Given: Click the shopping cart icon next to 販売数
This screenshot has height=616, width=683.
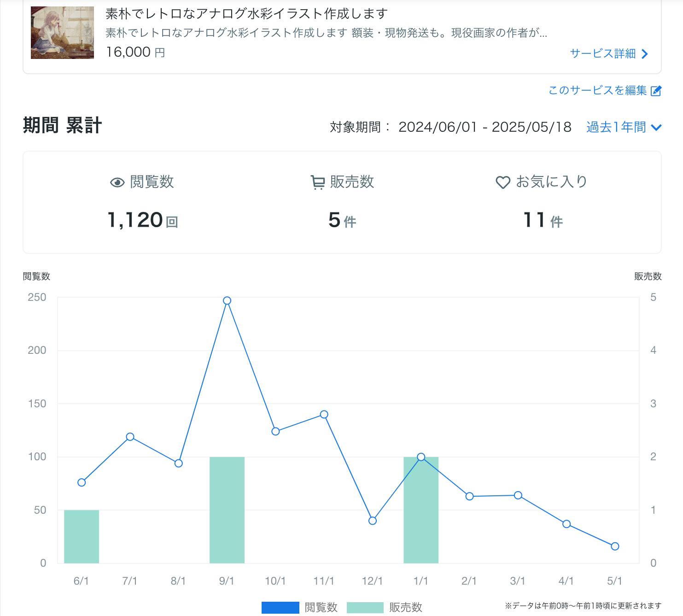Looking at the screenshot, I should coord(317,182).
